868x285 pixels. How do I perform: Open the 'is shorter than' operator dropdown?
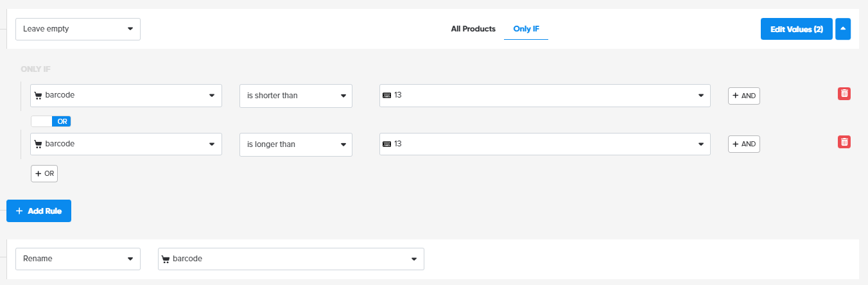(296, 96)
